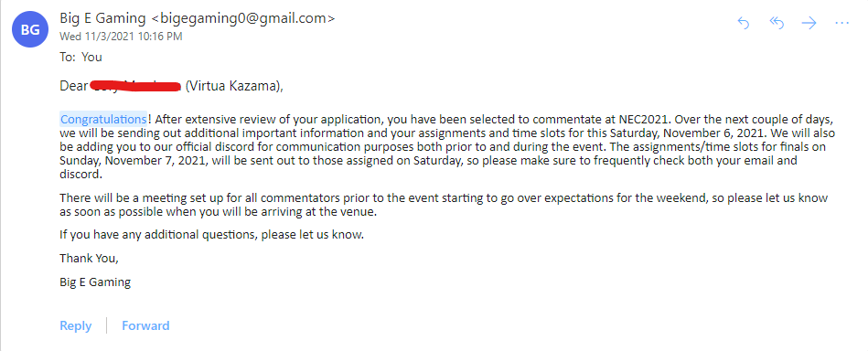
Task: Click the red redacted name
Action: [135, 86]
